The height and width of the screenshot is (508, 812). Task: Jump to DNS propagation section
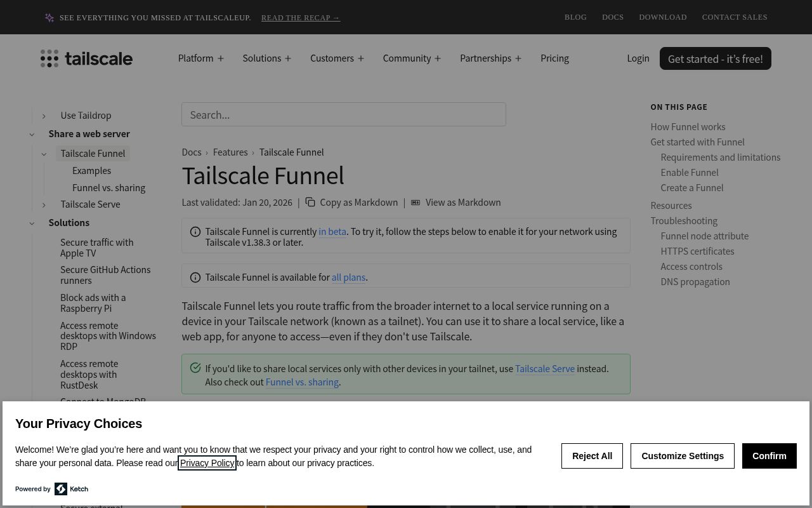click(x=695, y=282)
